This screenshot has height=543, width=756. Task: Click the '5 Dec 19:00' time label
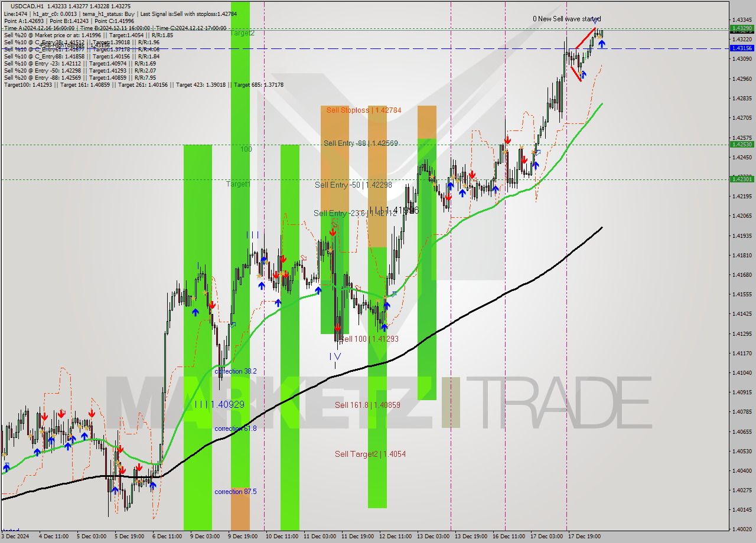129,537
